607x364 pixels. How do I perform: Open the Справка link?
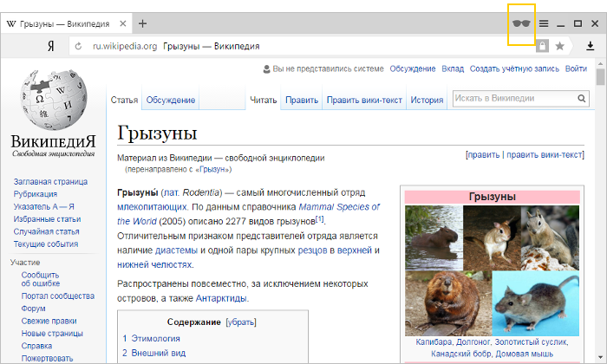(36, 346)
